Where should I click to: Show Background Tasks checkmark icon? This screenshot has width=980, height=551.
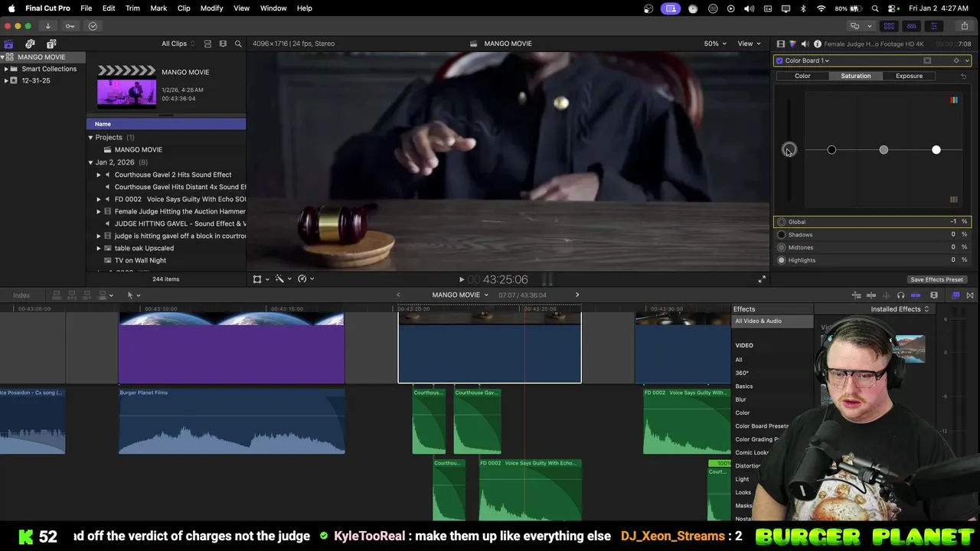93,26
